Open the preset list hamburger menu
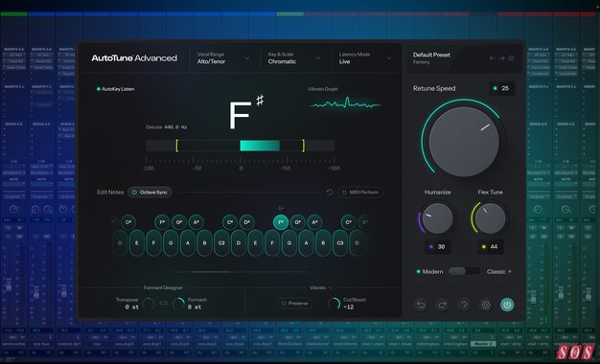Screen dimensions: 600x364 point(511,58)
